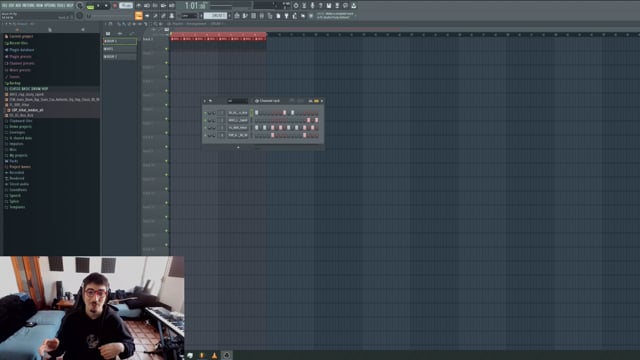Screen dimensions: 640x360
Task: Mute the first Channel rack channel via green LED
Action: point(205,113)
